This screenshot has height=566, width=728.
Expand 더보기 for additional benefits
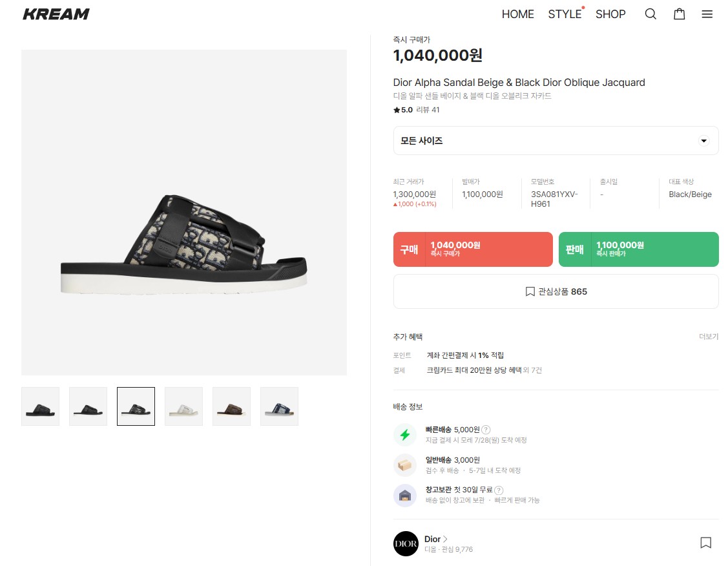pyautogui.click(x=709, y=337)
